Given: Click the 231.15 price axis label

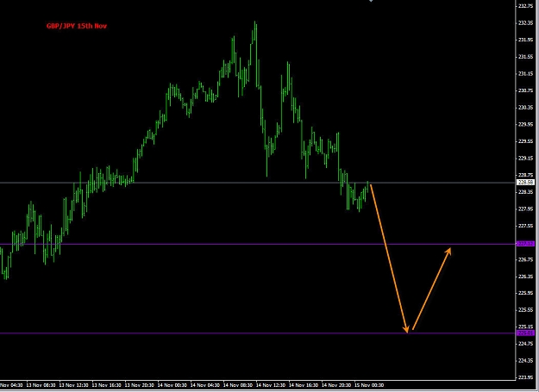Looking at the screenshot, I should click(x=525, y=74).
